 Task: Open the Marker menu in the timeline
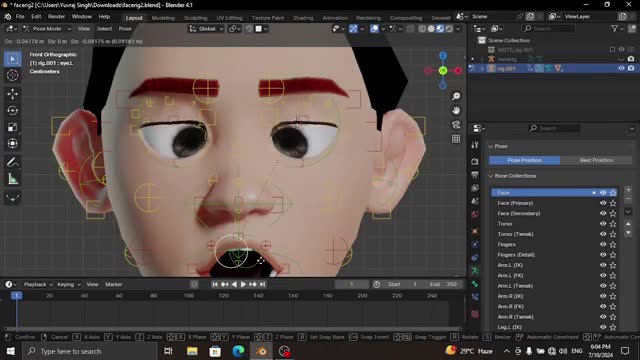[x=114, y=284]
